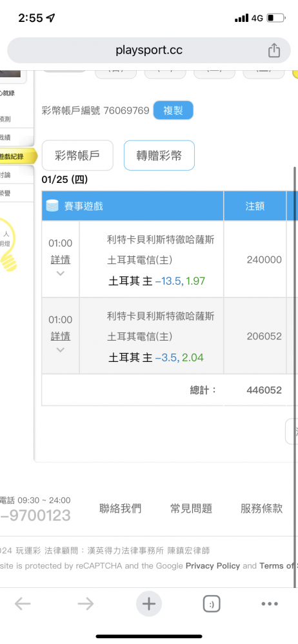Tap the share icon in address bar
The height and width of the screenshot is (644, 298).
[x=274, y=50]
